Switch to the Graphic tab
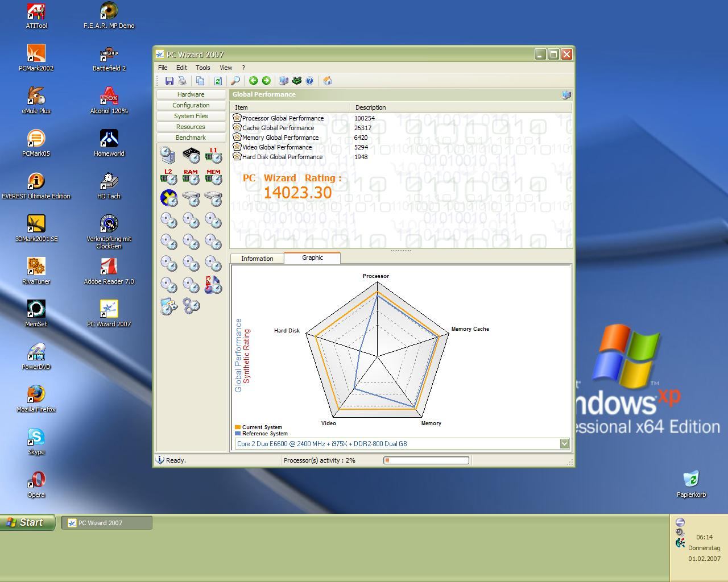728x582 pixels. [312, 257]
